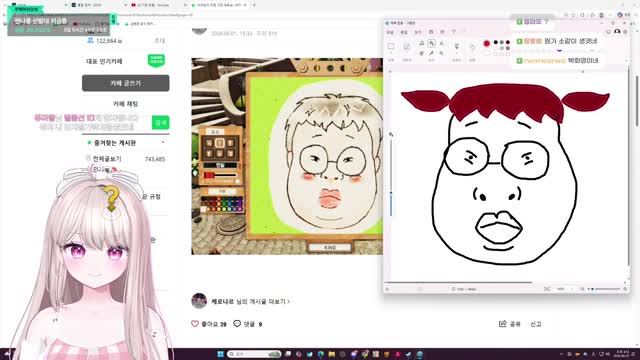Click the fit-to-window icon in Paint status bar
This screenshot has width=640, height=360.
click(x=547, y=289)
